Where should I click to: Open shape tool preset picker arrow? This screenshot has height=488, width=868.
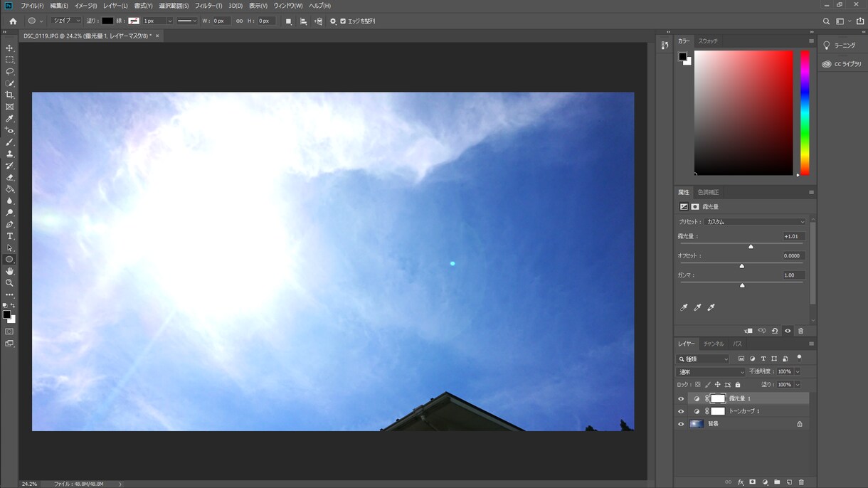click(x=41, y=21)
